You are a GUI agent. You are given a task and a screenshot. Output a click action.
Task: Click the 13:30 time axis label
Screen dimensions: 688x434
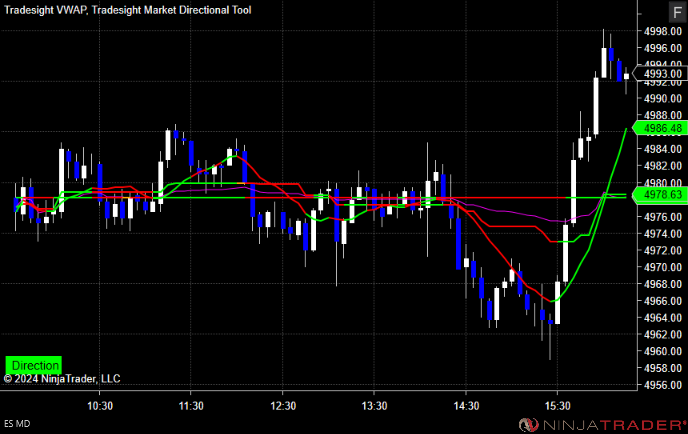coord(374,406)
